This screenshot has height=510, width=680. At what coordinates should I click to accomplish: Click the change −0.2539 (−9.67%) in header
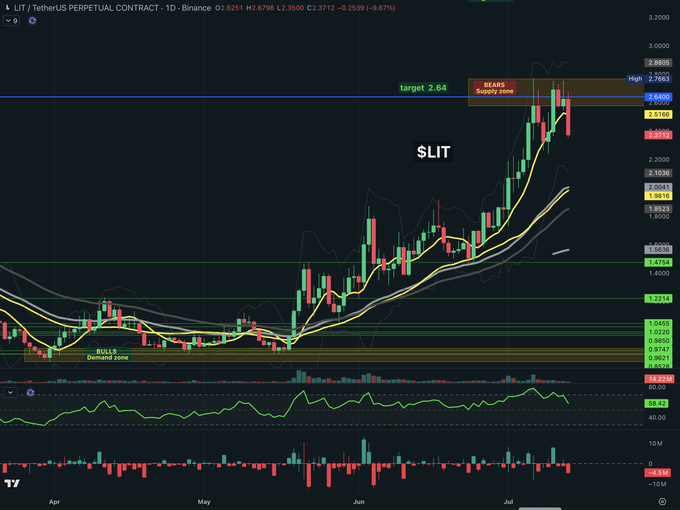(x=366, y=8)
